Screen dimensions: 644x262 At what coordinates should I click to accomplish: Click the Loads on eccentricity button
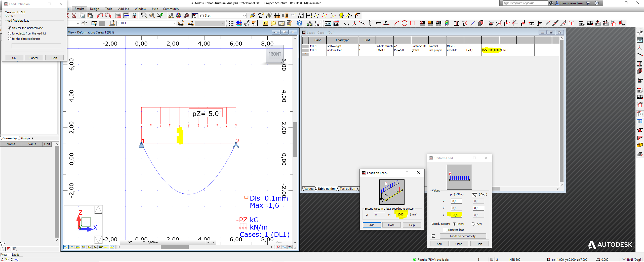463,236
